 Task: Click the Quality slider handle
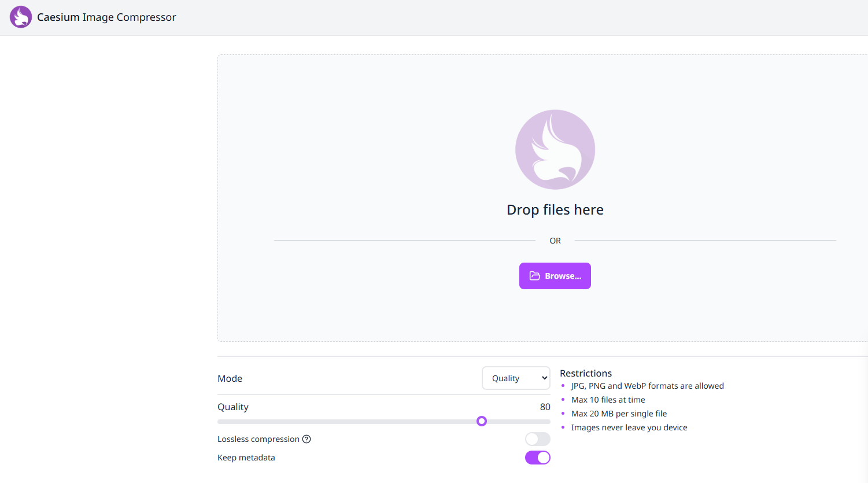coord(482,421)
